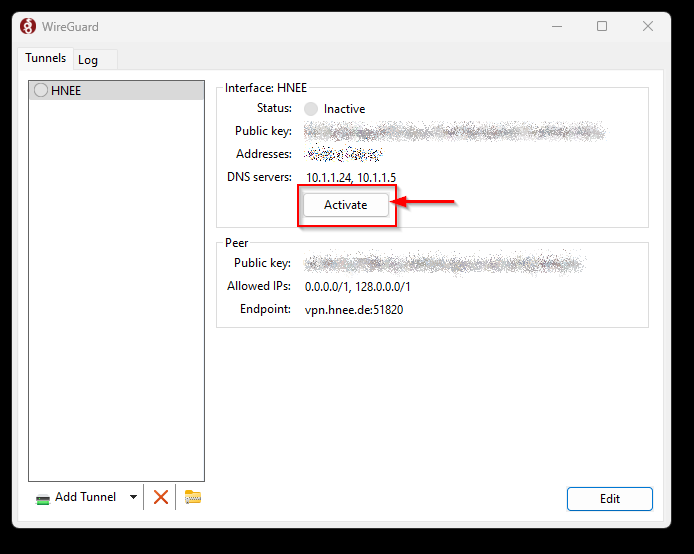Click the Add Tunnel network adapter icon
Viewport: 694px width, 554px height.
click(x=43, y=498)
